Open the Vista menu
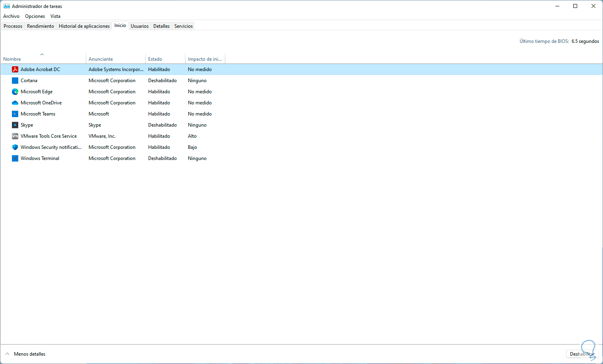This screenshot has width=603, height=364. pyautogui.click(x=55, y=16)
